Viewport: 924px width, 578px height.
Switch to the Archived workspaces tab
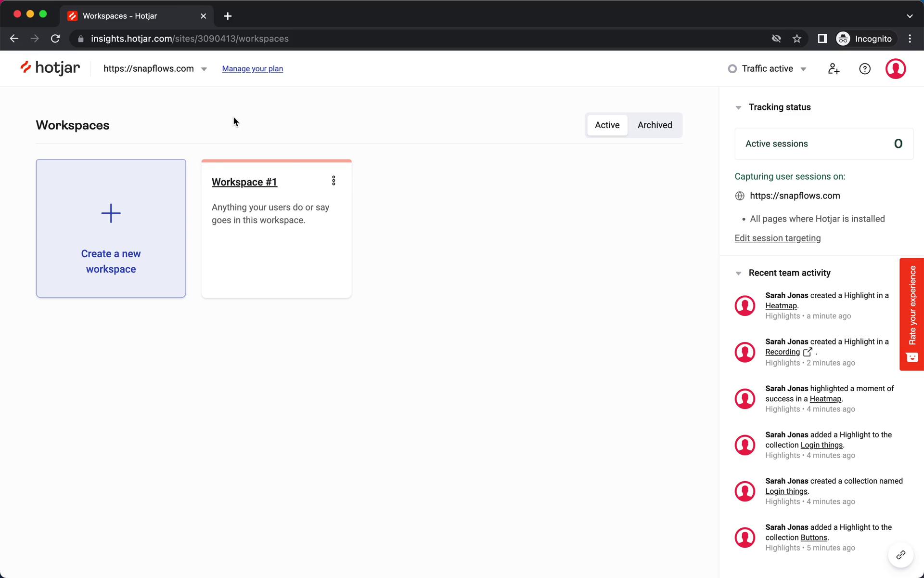[x=654, y=125]
